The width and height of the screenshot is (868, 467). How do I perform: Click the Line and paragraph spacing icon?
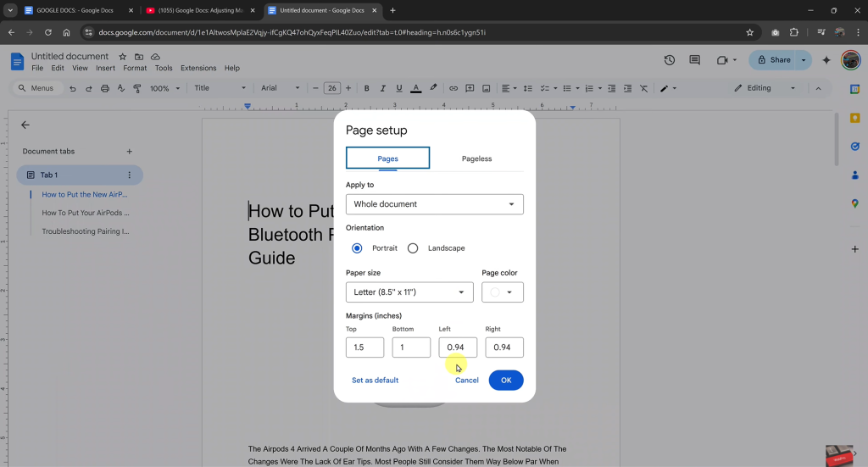528,88
